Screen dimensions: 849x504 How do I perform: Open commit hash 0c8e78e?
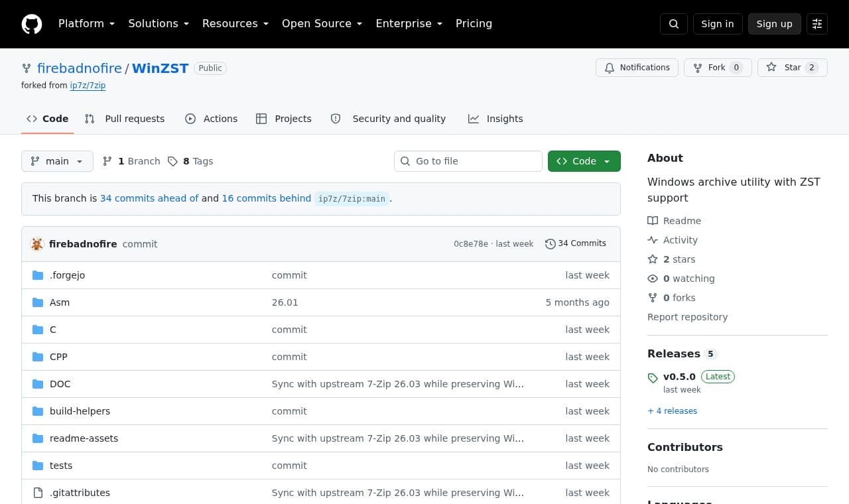471,244
